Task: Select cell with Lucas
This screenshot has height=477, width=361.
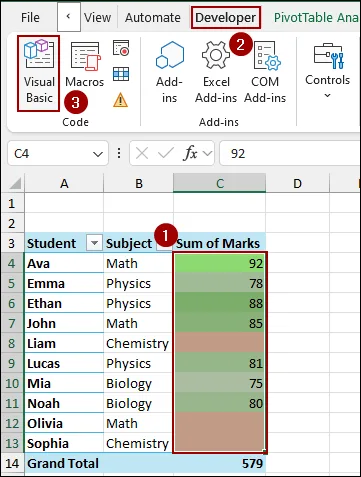Action: [x=64, y=363]
